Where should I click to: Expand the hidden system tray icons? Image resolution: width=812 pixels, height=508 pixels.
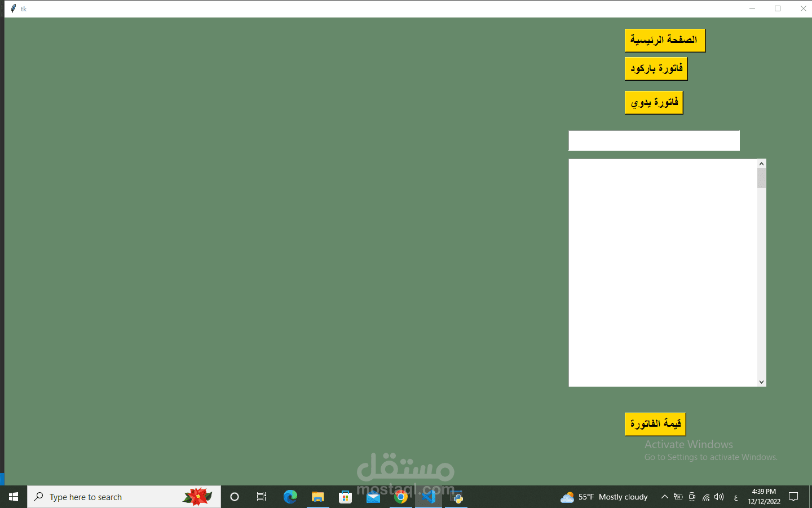pos(664,497)
